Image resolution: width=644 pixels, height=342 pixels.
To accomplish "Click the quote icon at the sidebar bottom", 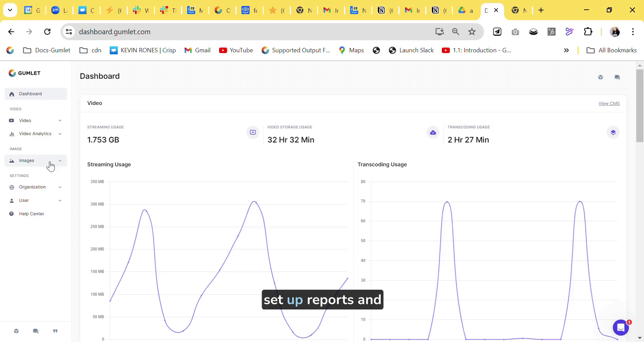I will point(55,331).
